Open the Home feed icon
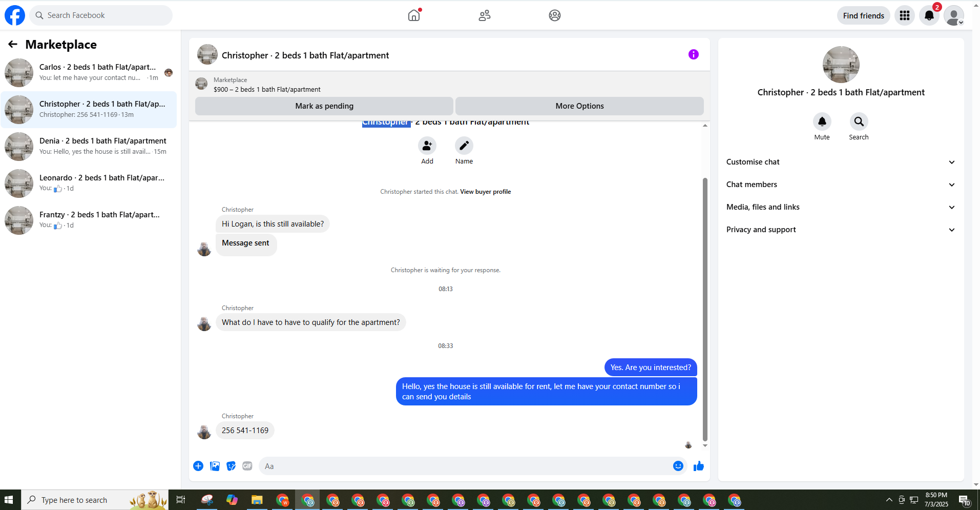This screenshot has height=510, width=980. coord(414,15)
